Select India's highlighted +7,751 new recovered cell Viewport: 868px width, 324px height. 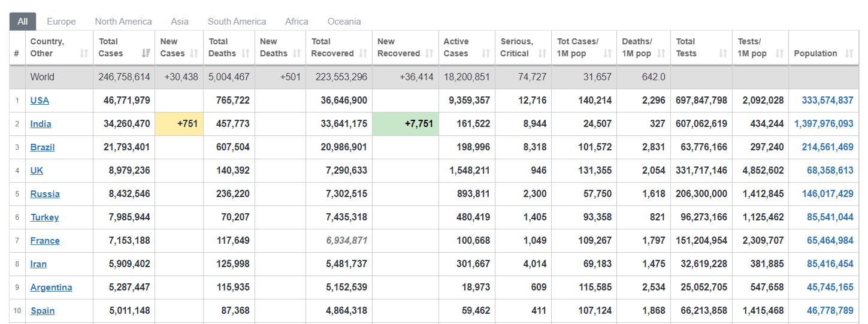coord(406,124)
